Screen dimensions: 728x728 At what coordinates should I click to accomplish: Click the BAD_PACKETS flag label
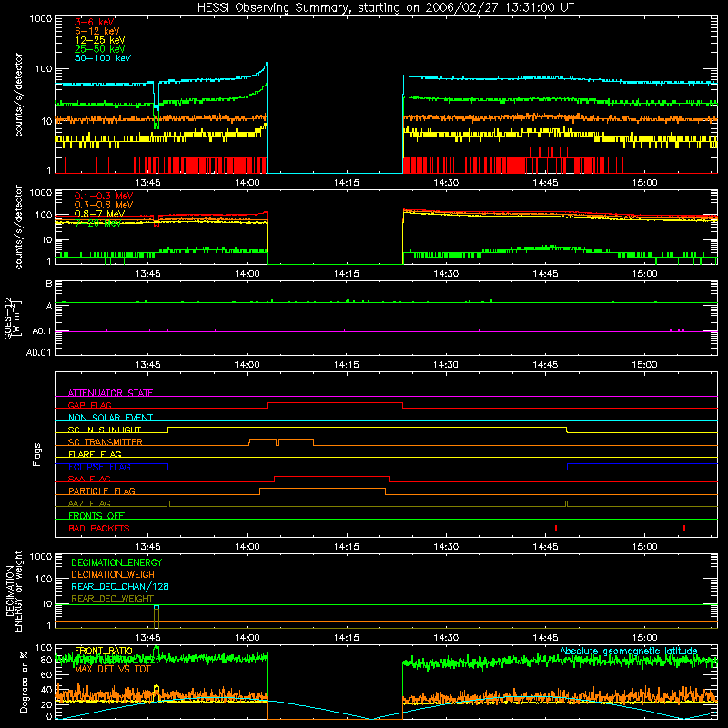tap(99, 528)
